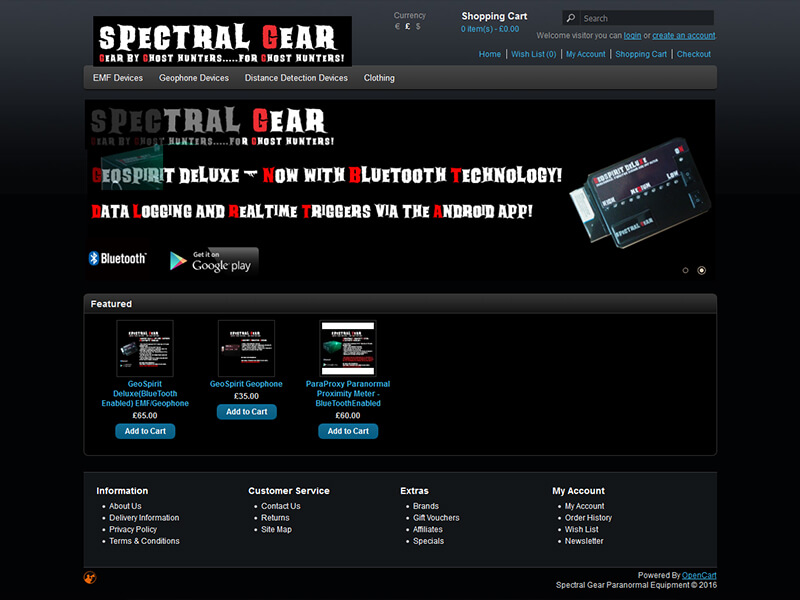The image size is (800, 600).
Task: Open the Distance Detection Devices category
Action: (x=296, y=78)
